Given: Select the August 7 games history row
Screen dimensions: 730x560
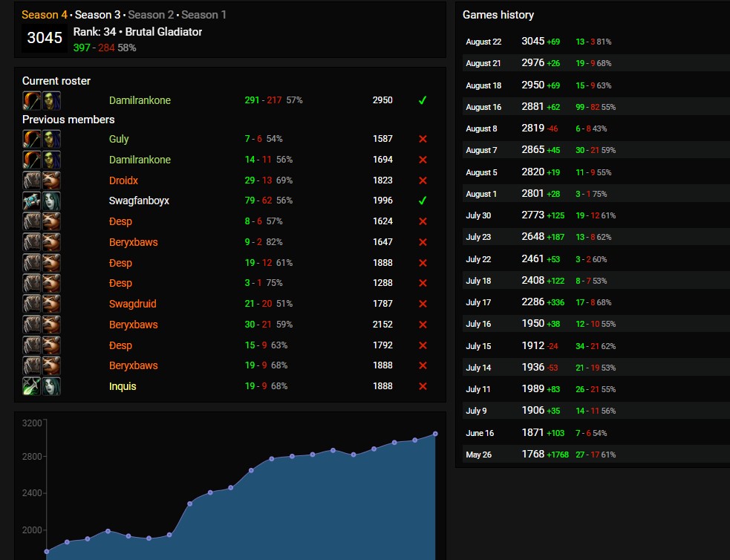Looking at the screenshot, I should coord(596,150).
